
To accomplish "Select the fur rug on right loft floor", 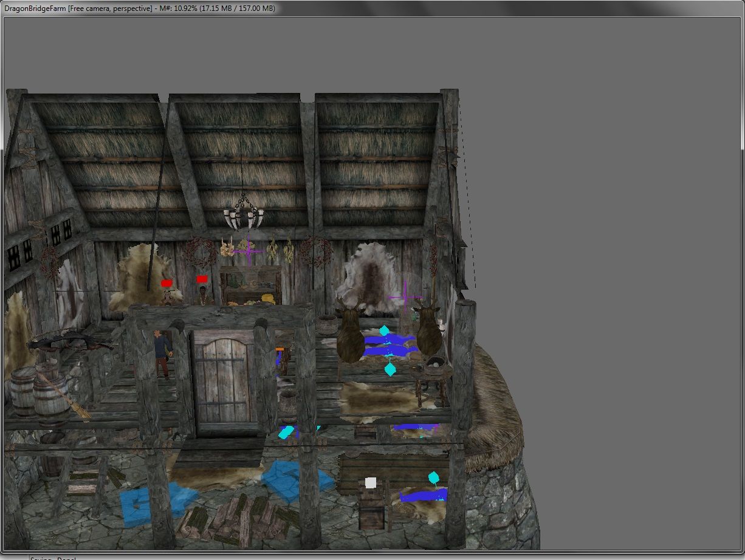I will (385, 401).
